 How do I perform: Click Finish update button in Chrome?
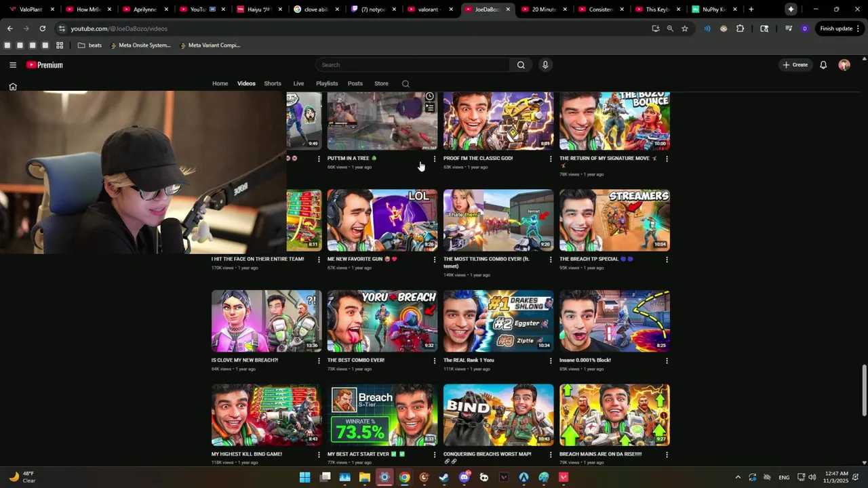point(839,28)
